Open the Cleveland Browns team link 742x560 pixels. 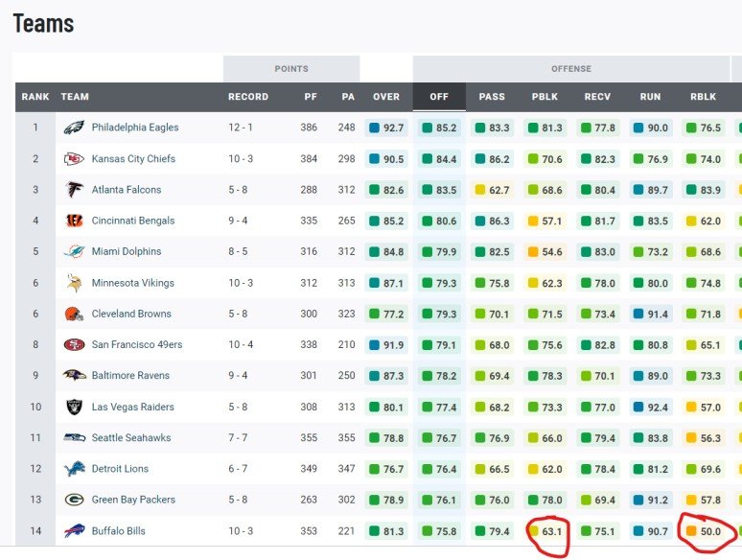point(131,314)
